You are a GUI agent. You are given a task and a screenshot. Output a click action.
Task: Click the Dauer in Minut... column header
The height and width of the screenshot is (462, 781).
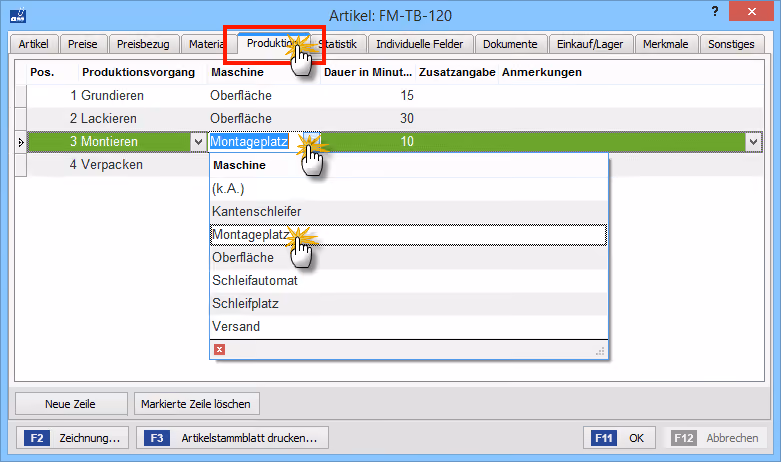point(368,72)
